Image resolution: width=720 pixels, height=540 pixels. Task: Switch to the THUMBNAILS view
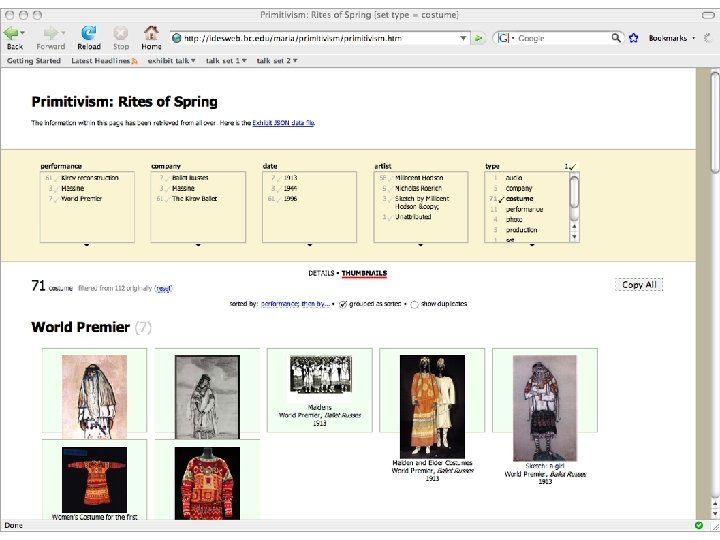364,273
